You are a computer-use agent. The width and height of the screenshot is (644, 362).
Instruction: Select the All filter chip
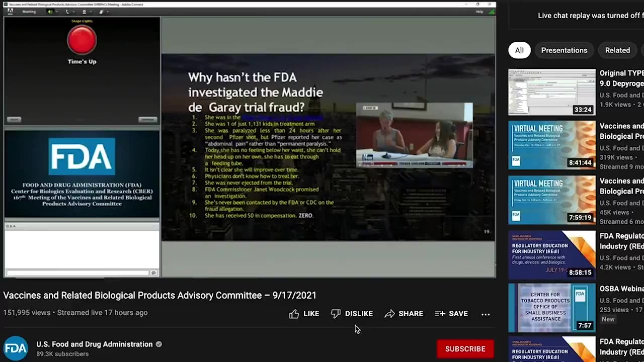[x=519, y=50]
